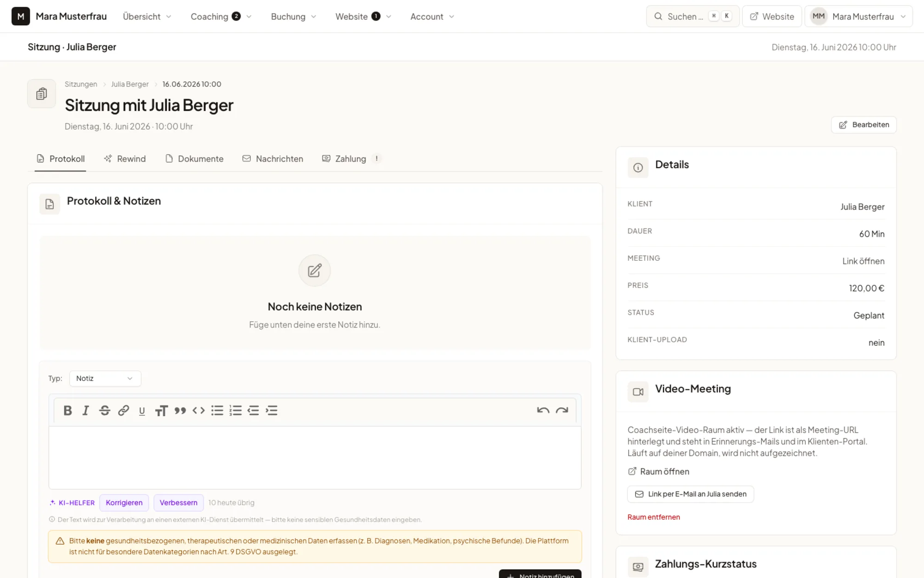Click the Video-Meeting camera icon
This screenshot has height=578, width=924.
tap(638, 392)
